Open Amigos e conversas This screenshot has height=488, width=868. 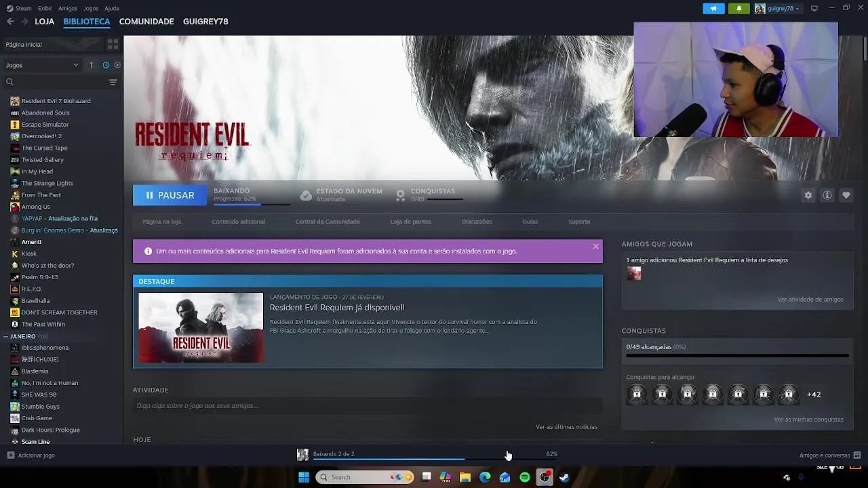(x=825, y=455)
